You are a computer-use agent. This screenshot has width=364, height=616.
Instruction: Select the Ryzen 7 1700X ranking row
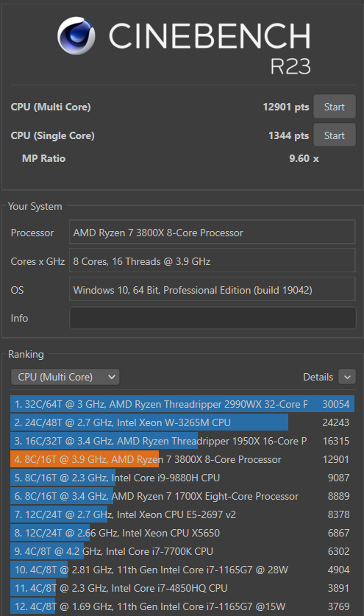[182, 496]
